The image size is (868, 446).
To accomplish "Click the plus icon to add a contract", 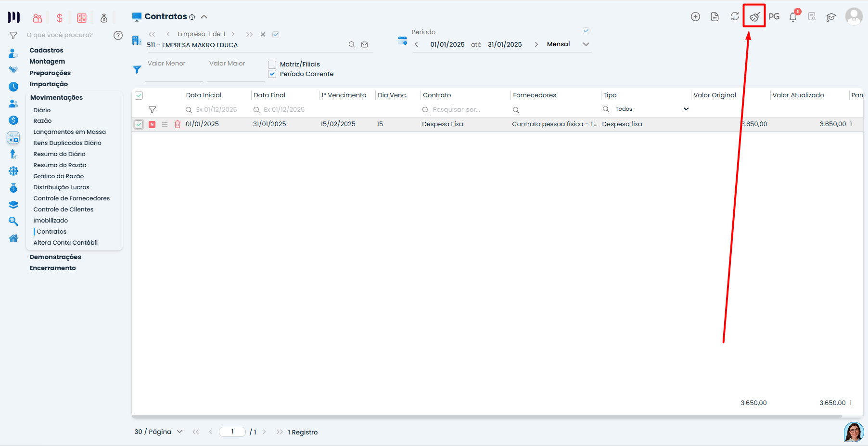I will tap(695, 16).
